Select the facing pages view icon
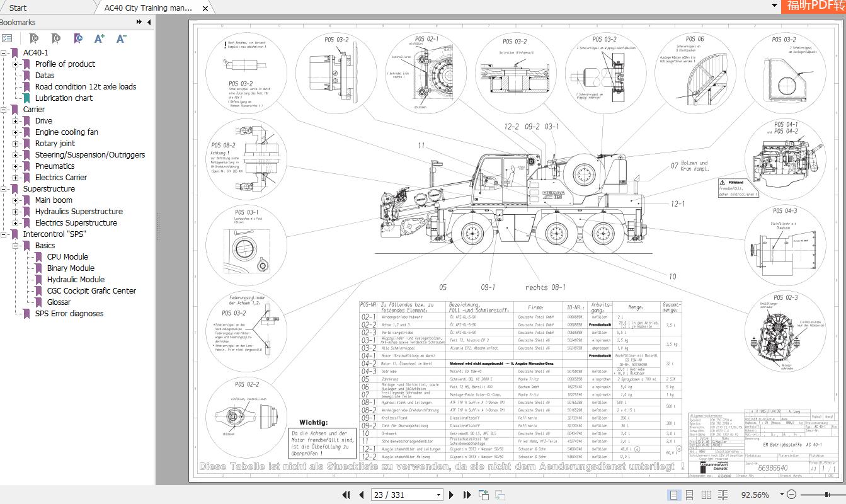Screen dimensions: 846x504 707,495
